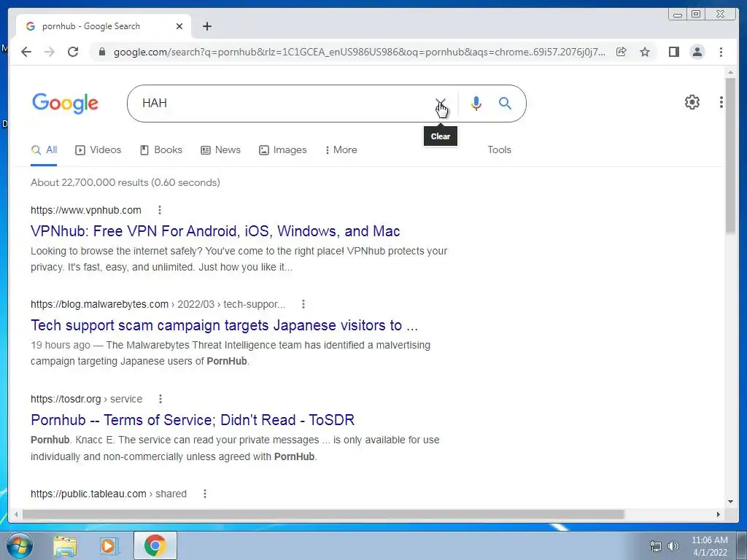This screenshot has width=747, height=560.
Task: Close the pornhub - Google Search tab
Action: tap(179, 26)
